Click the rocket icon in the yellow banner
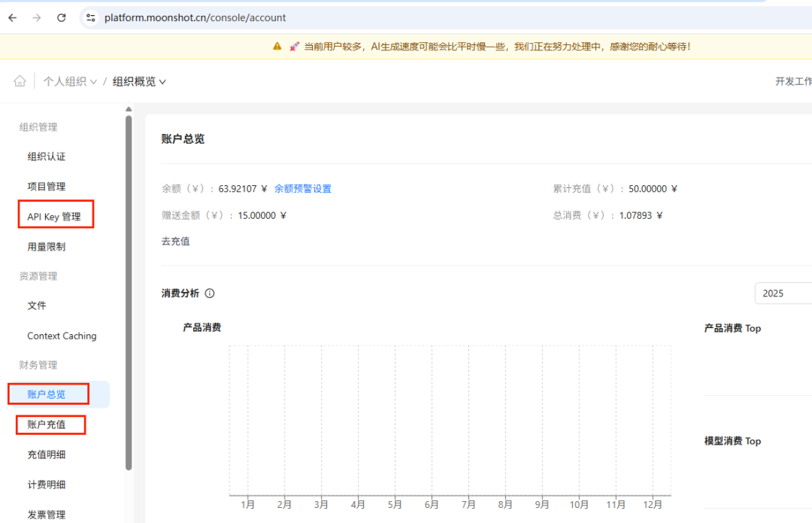The image size is (812, 523). 294,47
